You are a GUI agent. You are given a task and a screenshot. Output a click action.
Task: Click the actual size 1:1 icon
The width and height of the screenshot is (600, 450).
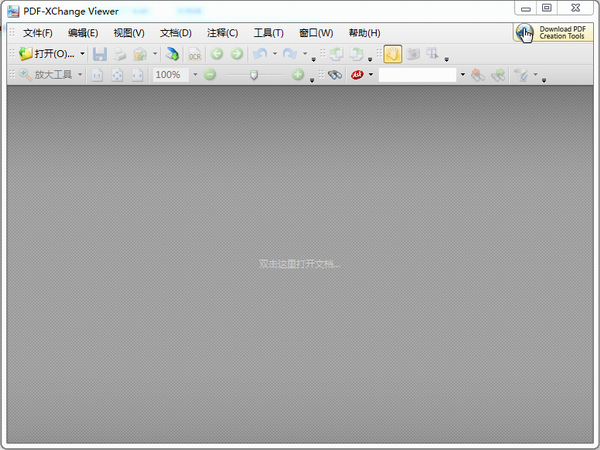pos(97,75)
